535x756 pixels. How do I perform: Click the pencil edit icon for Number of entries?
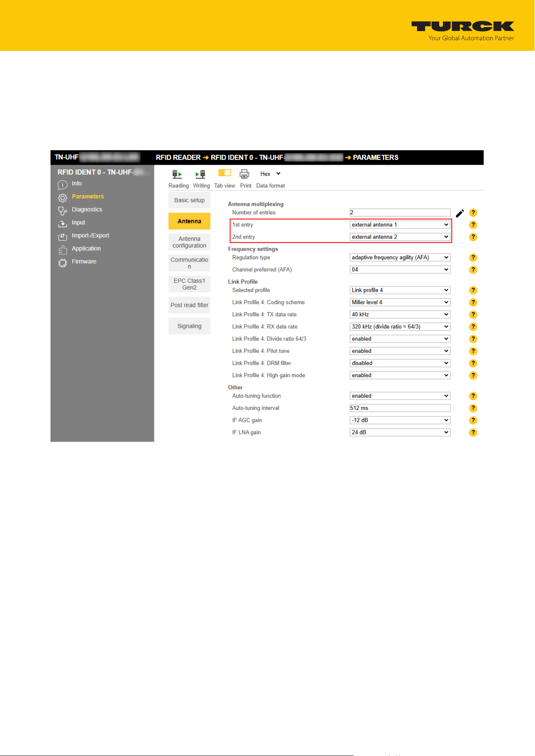(x=460, y=213)
